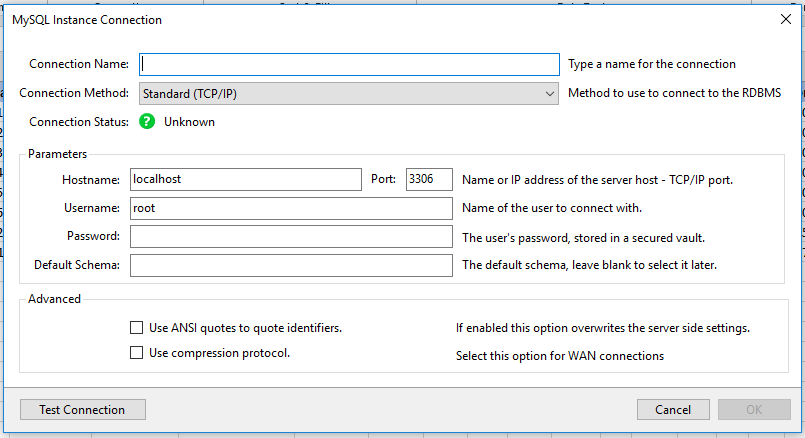
Task: Focus the Default Schema input field
Action: (291, 265)
